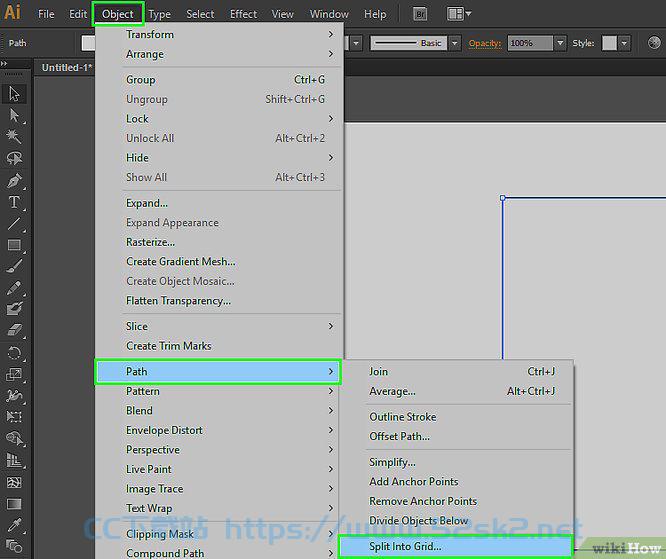The image size is (666, 559).
Task: Choose Split Into Grid from Path submenu
Action: 456,546
